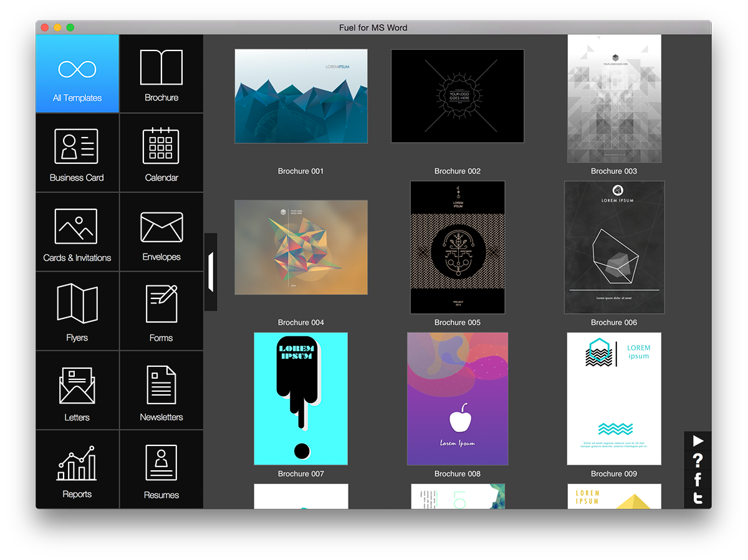Select the partially visible yellow Lorem Ipsum thumbnail
The image size is (748, 560).
tap(614, 496)
